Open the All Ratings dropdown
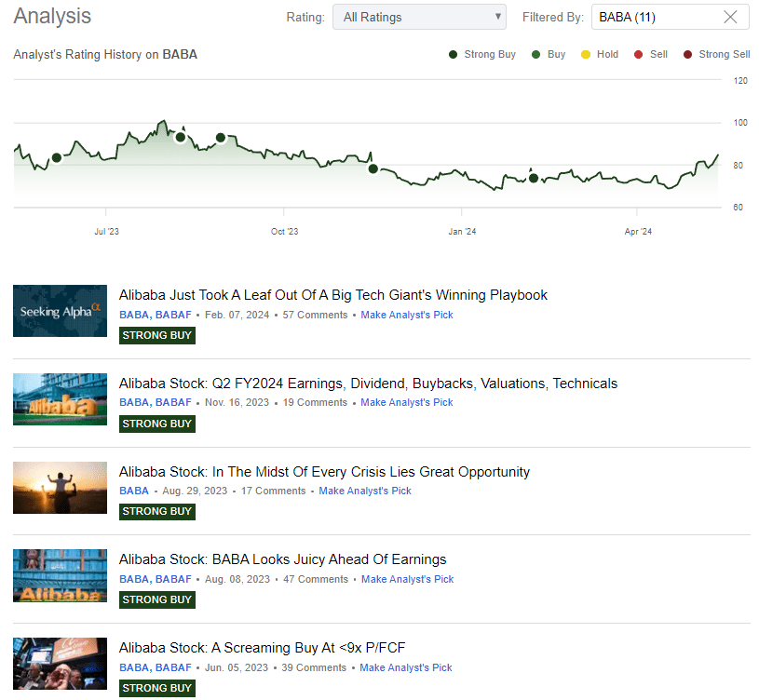 [x=418, y=17]
